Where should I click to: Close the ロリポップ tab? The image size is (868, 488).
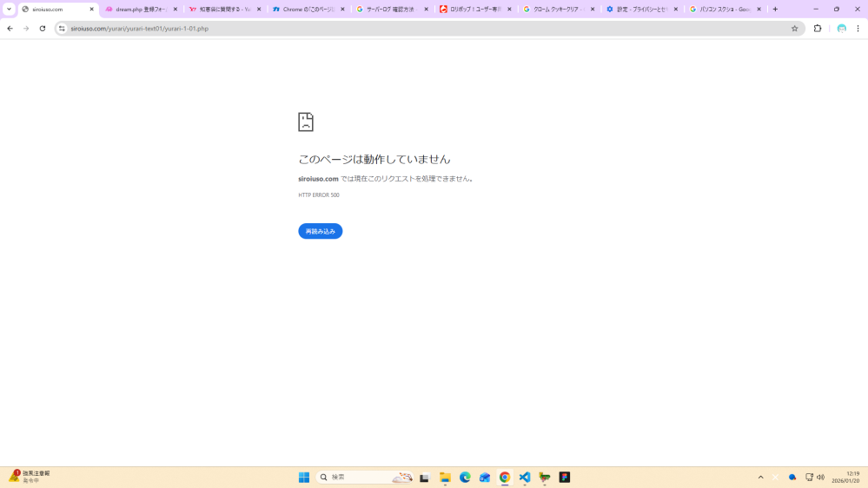point(509,10)
